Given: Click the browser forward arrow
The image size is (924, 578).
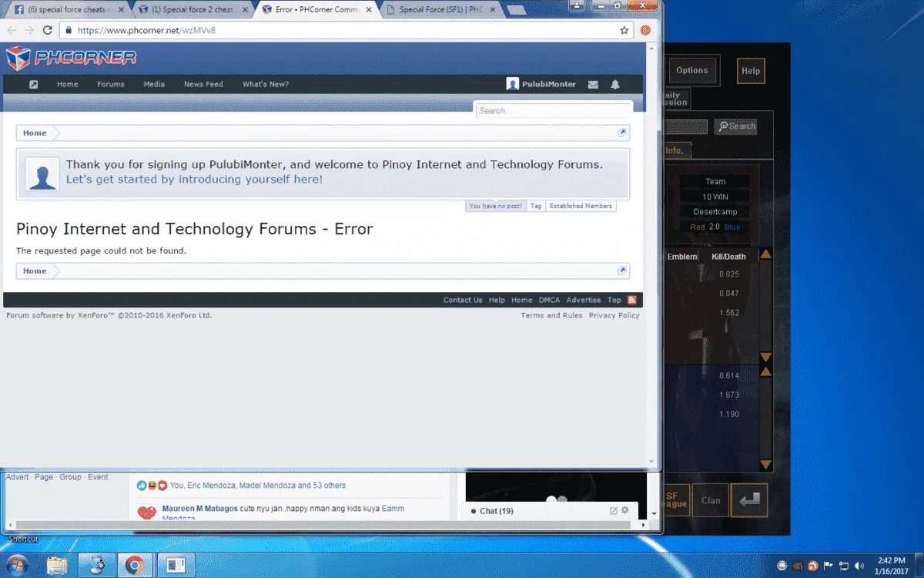Looking at the screenshot, I should (29, 30).
